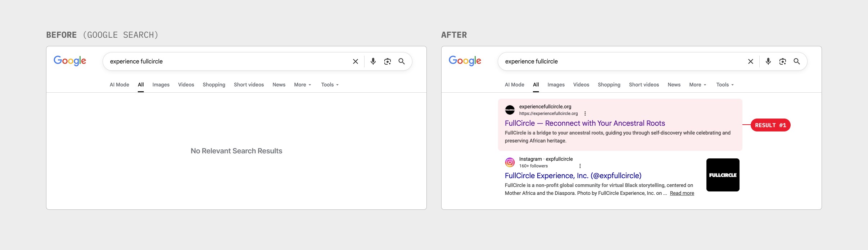Open the Images tab in Before panel
Image resolution: width=868 pixels, height=250 pixels.
(x=161, y=85)
